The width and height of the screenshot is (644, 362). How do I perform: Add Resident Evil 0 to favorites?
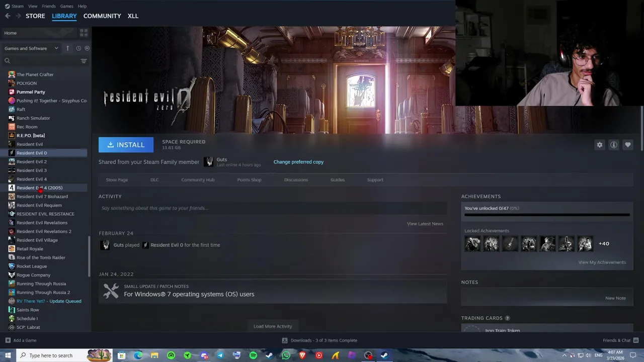tap(628, 145)
